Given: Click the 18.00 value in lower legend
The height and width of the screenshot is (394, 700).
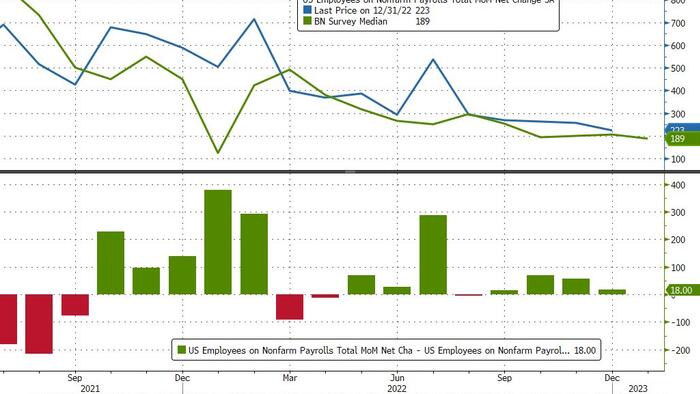Looking at the screenshot, I should pos(585,350).
